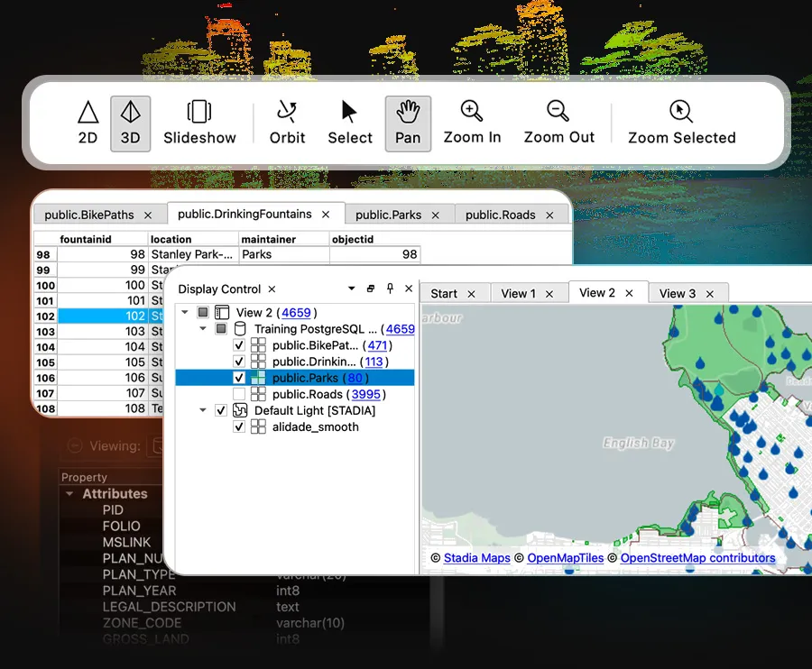Collapse the Default Light [STADIA] group

[203, 410]
